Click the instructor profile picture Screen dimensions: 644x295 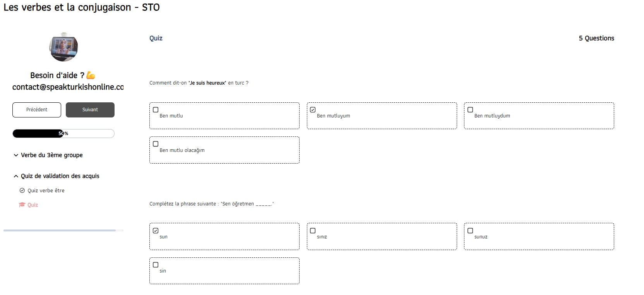pos(63,47)
